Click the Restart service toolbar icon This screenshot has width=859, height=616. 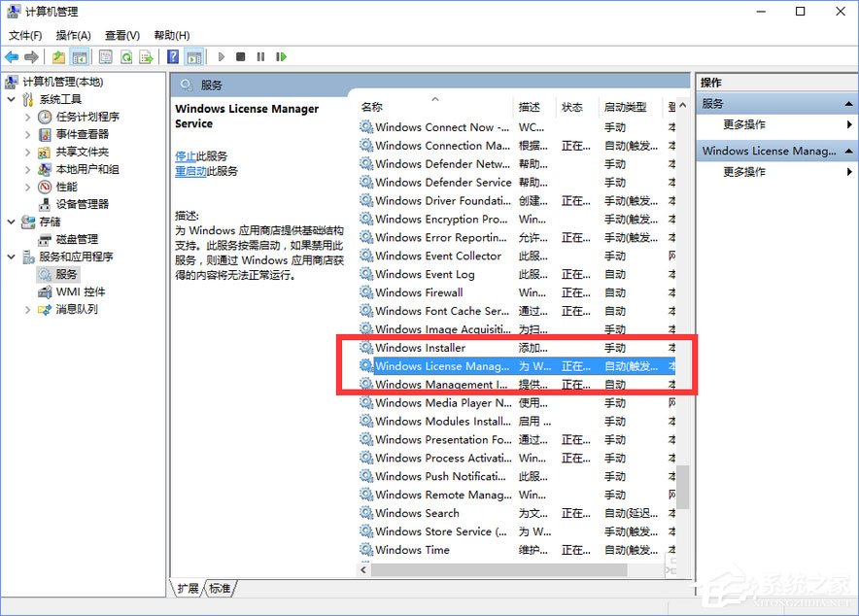282,56
